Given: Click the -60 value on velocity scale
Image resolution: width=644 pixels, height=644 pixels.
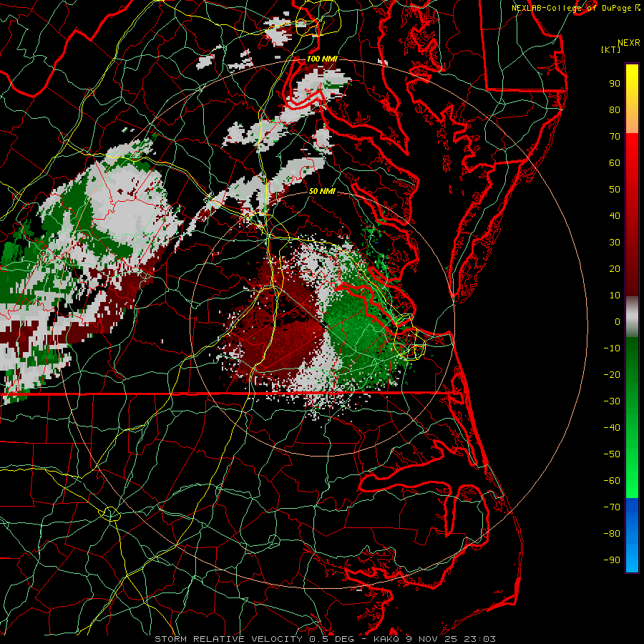Looking at the screenshot, I should (612, 481).
